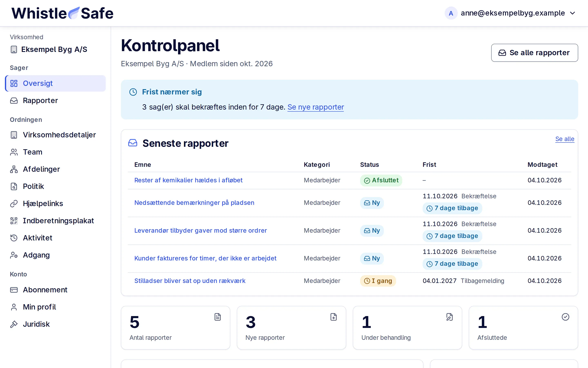Click the Afdelinger org-chart icon
Viewport: 588px width, 368px height.
click(x=14, y=169)
